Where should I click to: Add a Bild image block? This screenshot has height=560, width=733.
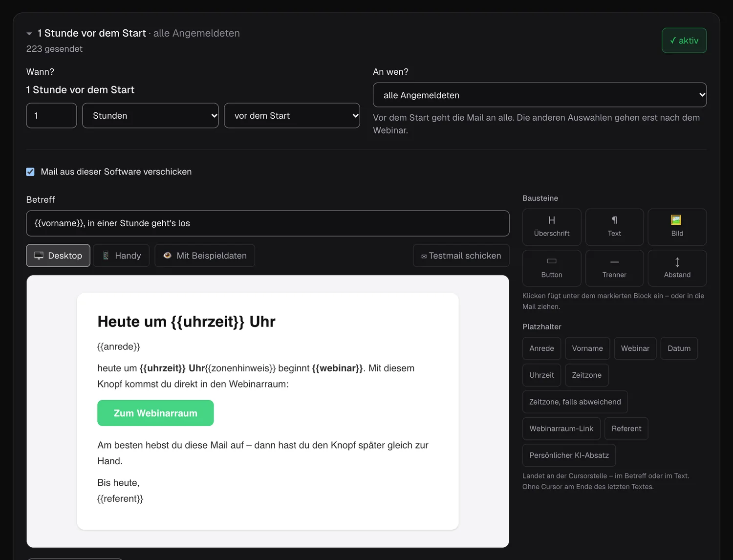coord(677,227)
